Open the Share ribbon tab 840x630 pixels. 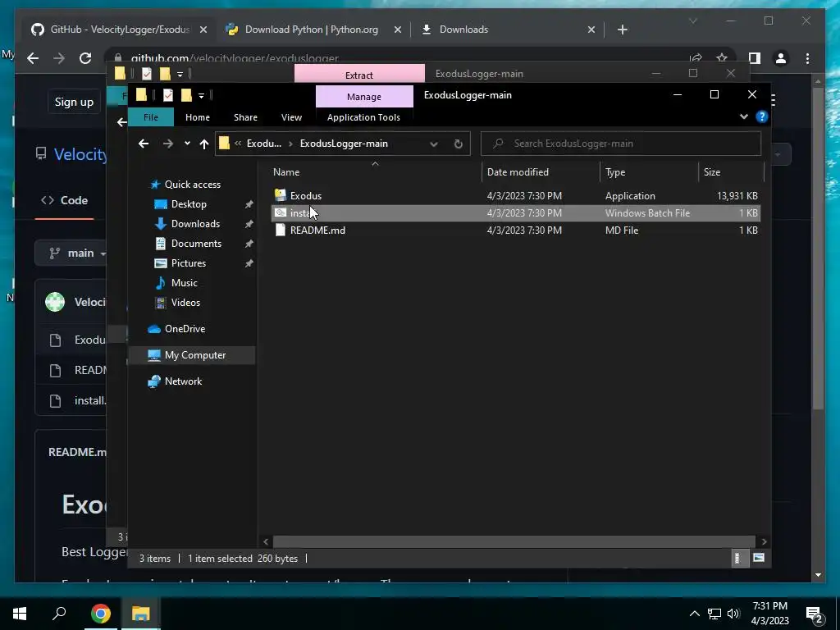pyautogui.click(x=245, y=117)
